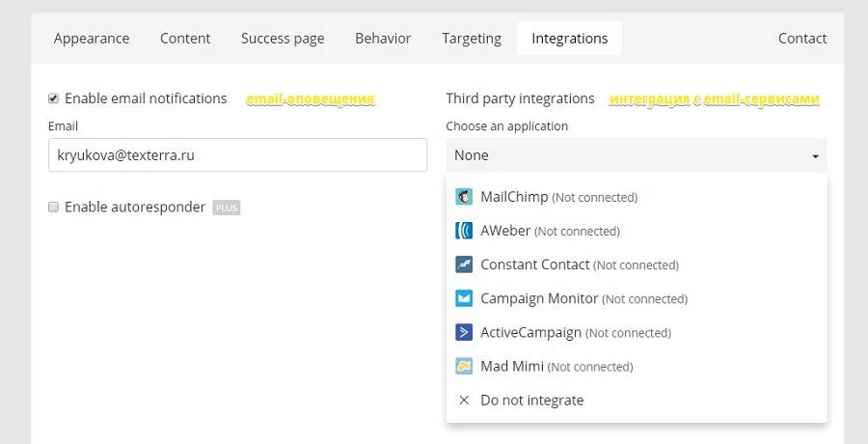The image size is (868, 444).
Task: Switch to the Appearance tab
Action: [92, 39]
